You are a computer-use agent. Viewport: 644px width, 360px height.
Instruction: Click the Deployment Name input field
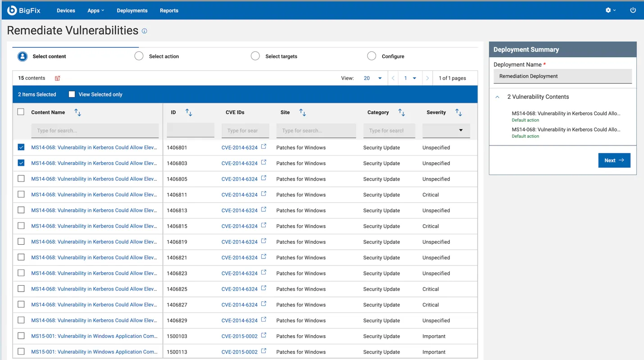562,76
